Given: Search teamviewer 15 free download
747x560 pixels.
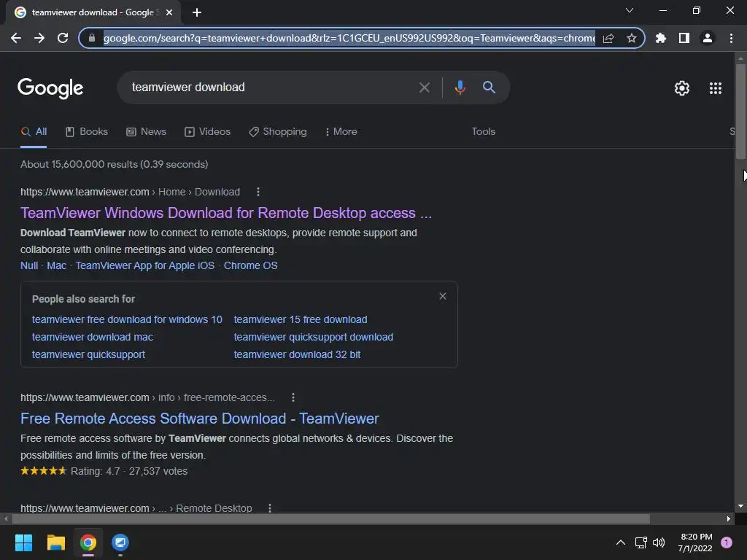Looking at the screenshot, I should (x=301, y=319).
